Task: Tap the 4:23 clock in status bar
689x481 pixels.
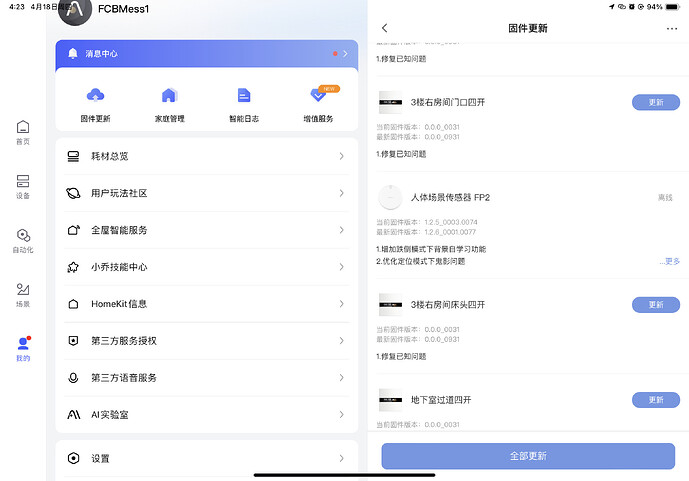Action: (17, 7)
